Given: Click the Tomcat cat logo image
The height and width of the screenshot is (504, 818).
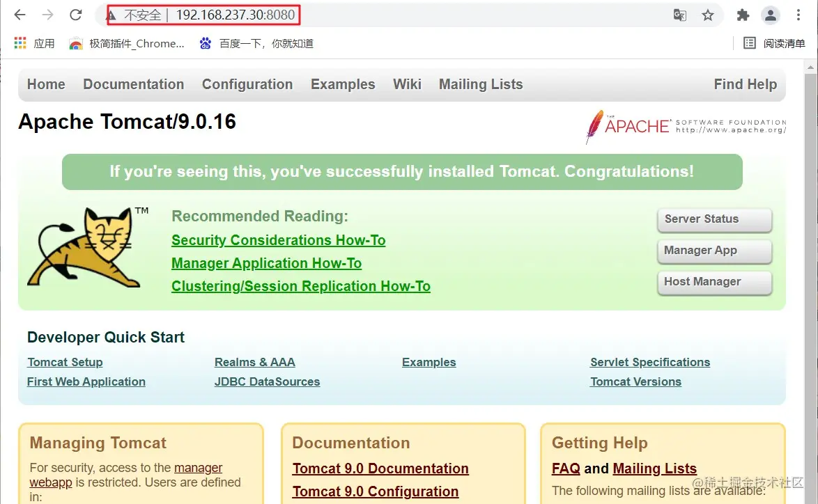Looking at the screenshot, I should click(x=88, y=246).
